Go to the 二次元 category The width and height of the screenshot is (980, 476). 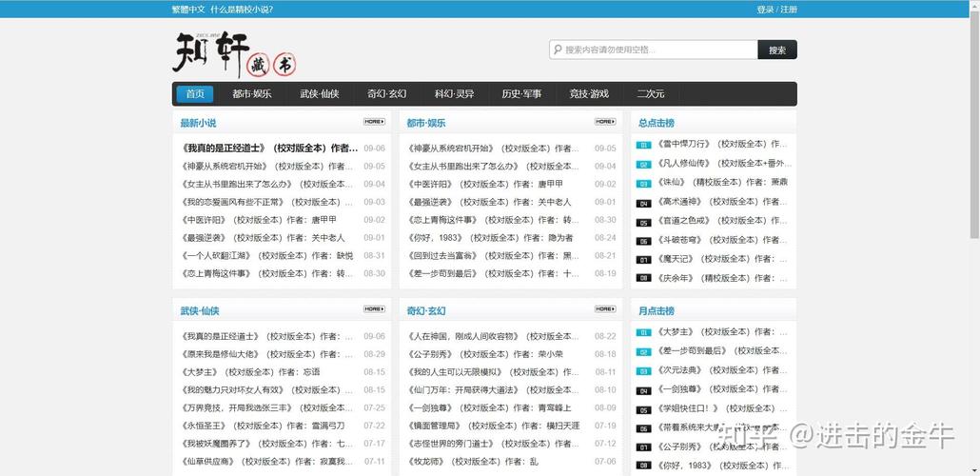coord(650,94)
